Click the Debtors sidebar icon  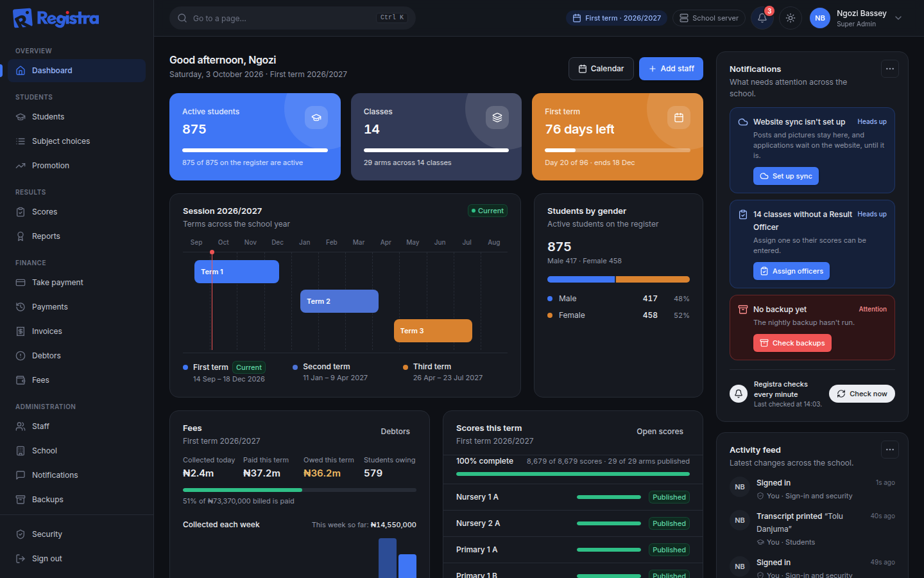click(21, 356)
